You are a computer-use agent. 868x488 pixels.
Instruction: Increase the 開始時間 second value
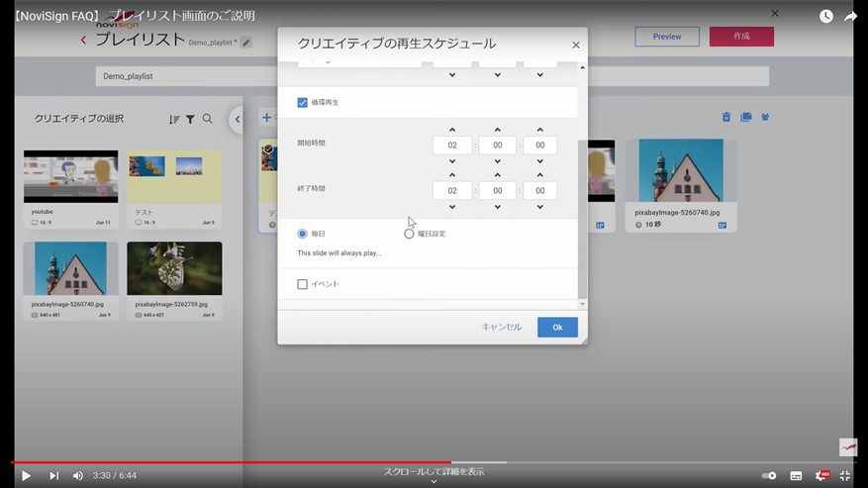coord(539,130)
